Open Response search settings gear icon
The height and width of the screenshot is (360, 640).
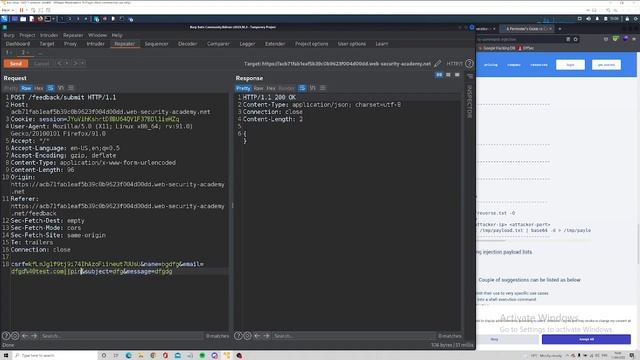pyautogui.click(x=248, y=336)
